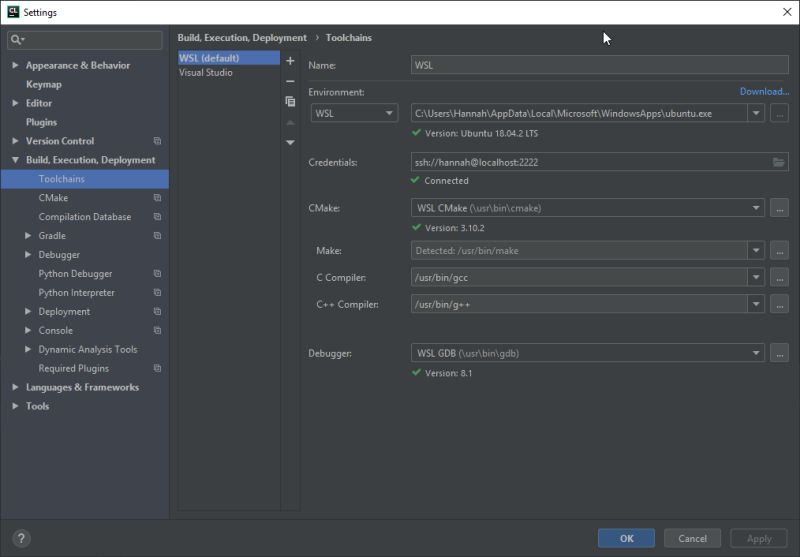Expand Languages & Frameworks section
This screenshot has width=800, height=557.
(x=15, y=387)
